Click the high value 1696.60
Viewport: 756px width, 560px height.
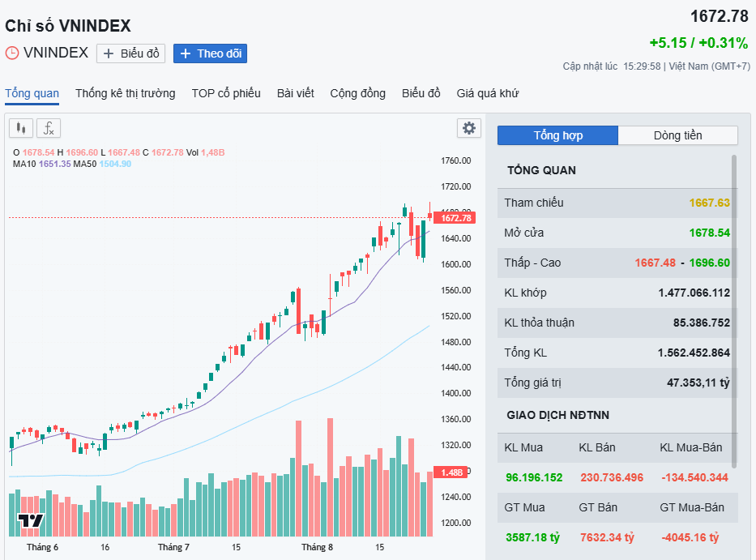tap(709, 263)
